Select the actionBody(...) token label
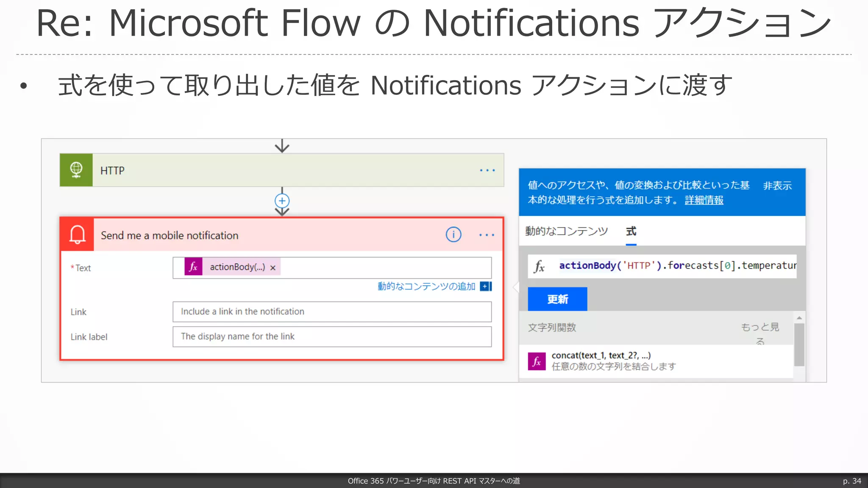868x488 pixels. (237, 267)
